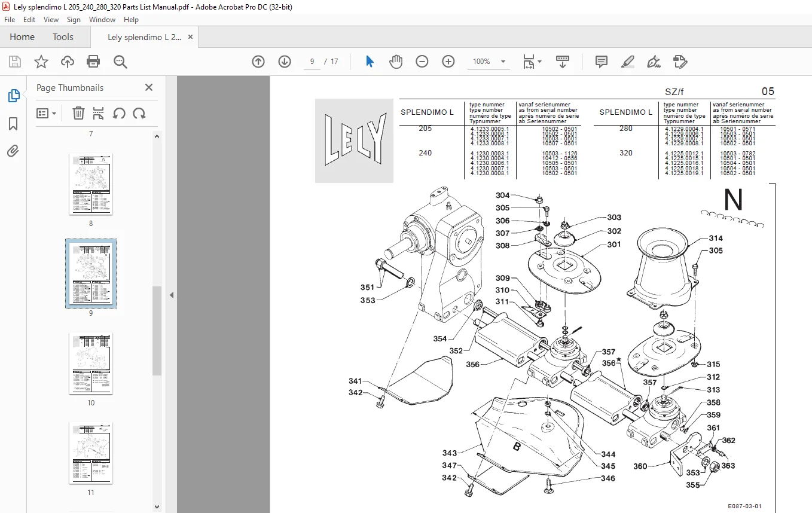Rotate page counterclockwise in the thumbnails panel
Image resolution: width=812 pixels, height=513 pixels.
click(x=119, y=113)
